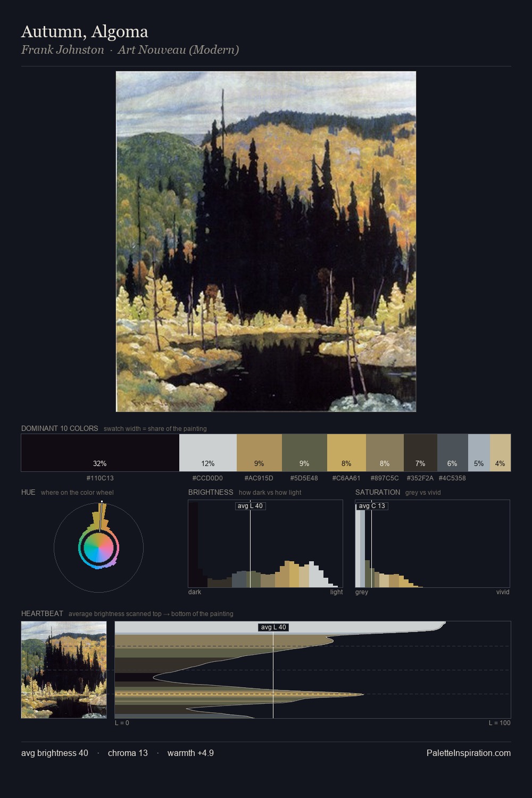The width and height of the screenshot is (532, 798).
Task: Select the golden 8% swatch
Action: (x=346, y=453)
